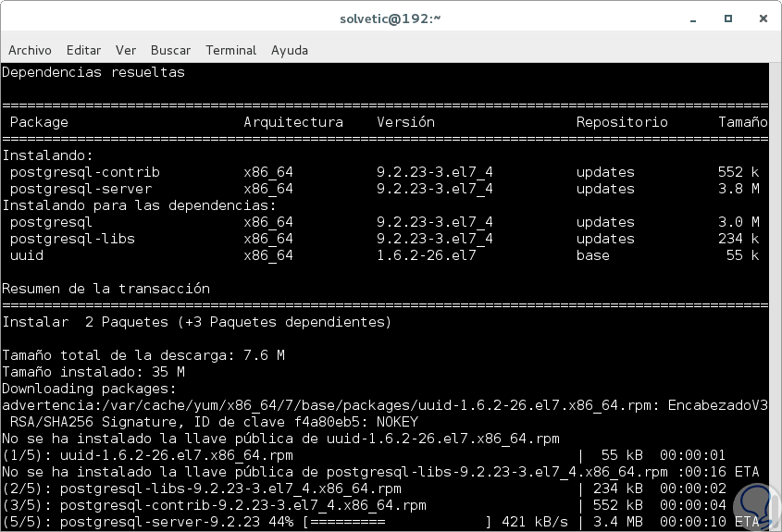Click the 'base' repository entry
The height and width of the screenshot is (532, 782).
pyautogui.click(x=592, y=255)
